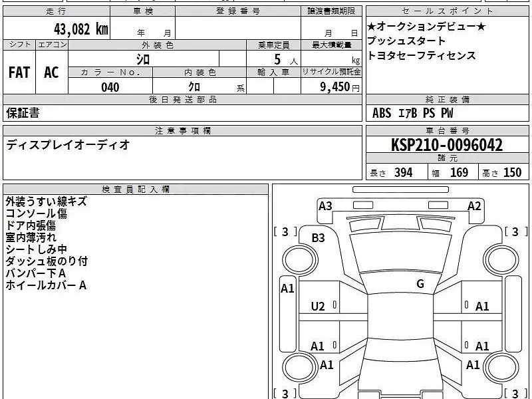532x399 pixels.
Task: Click the mileage value 43,082 km
Action: coord(80,29)
